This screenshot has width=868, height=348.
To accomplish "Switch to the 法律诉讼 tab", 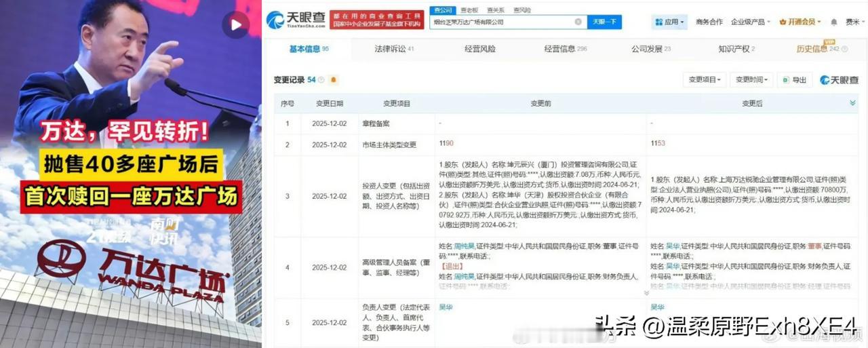I will tap(394, 49).
